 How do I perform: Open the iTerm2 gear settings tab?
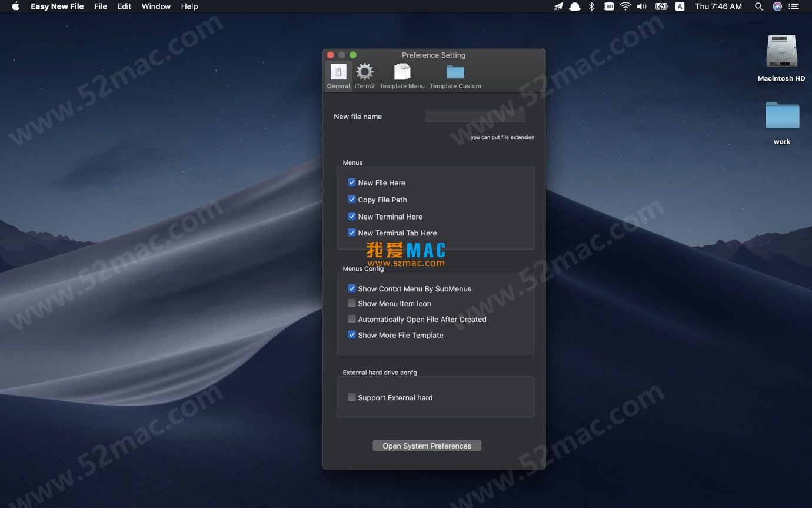364,72
